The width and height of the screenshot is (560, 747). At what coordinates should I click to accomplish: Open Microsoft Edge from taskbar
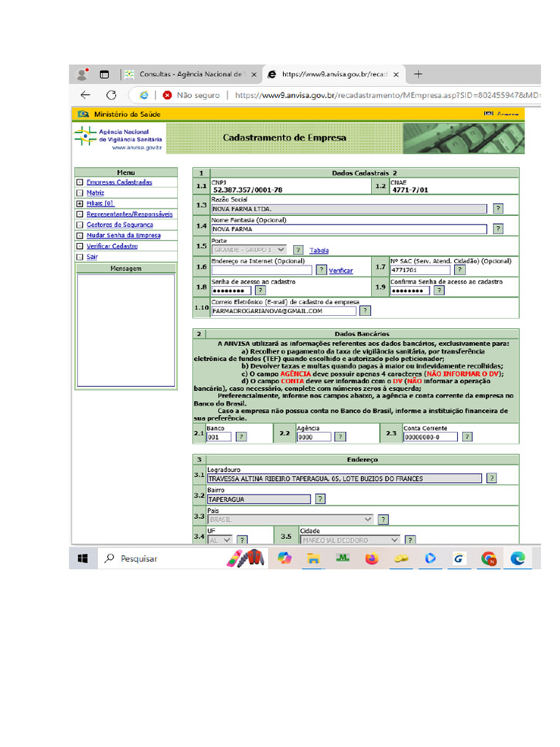(x=518, y=558)
